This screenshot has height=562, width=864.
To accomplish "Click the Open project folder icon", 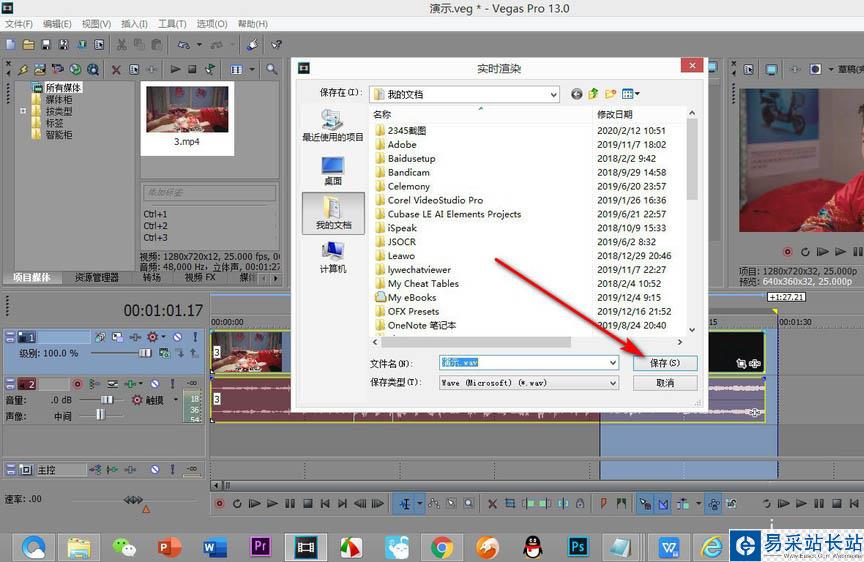I will (x=29, y=45).
